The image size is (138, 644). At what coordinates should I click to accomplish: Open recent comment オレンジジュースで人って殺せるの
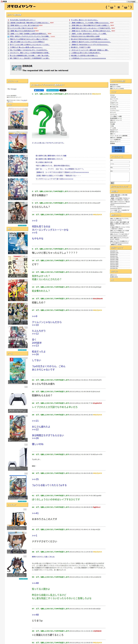click(120, 228)
